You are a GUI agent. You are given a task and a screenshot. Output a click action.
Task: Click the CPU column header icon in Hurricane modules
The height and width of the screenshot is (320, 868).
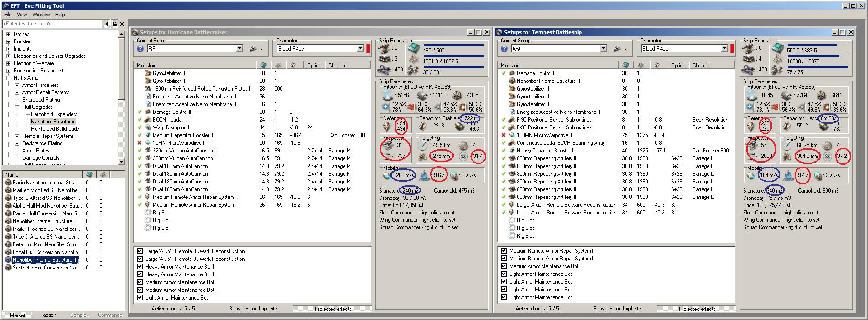[x=262, y=65]
